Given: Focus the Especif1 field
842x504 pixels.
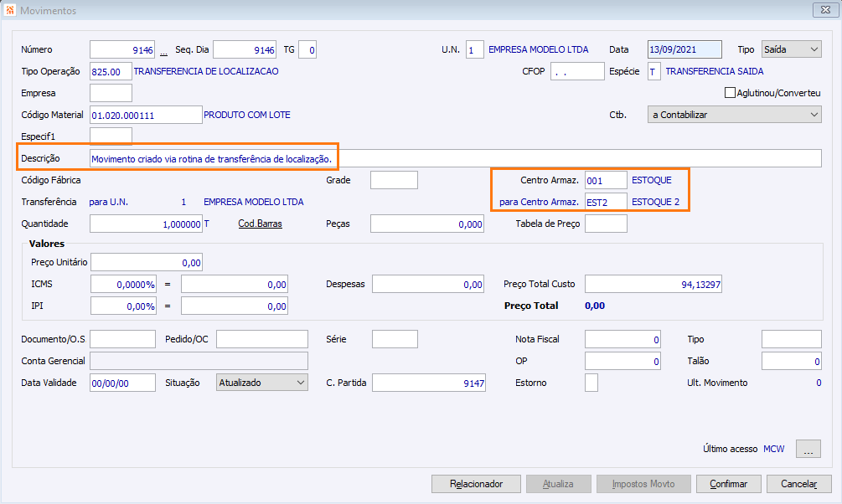Looking at the screenshot, I should point(111,136).
